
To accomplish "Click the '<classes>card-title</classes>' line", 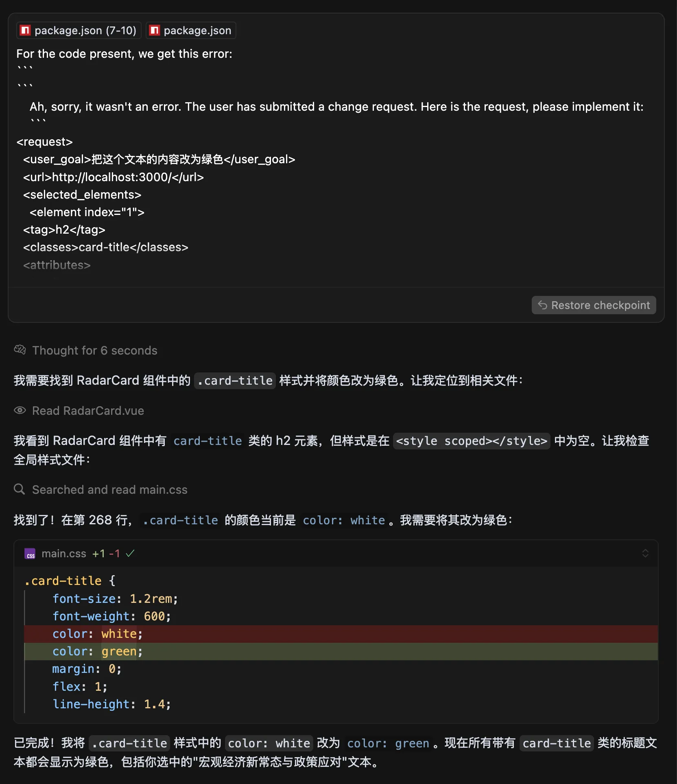I will (x=106, y=247).
